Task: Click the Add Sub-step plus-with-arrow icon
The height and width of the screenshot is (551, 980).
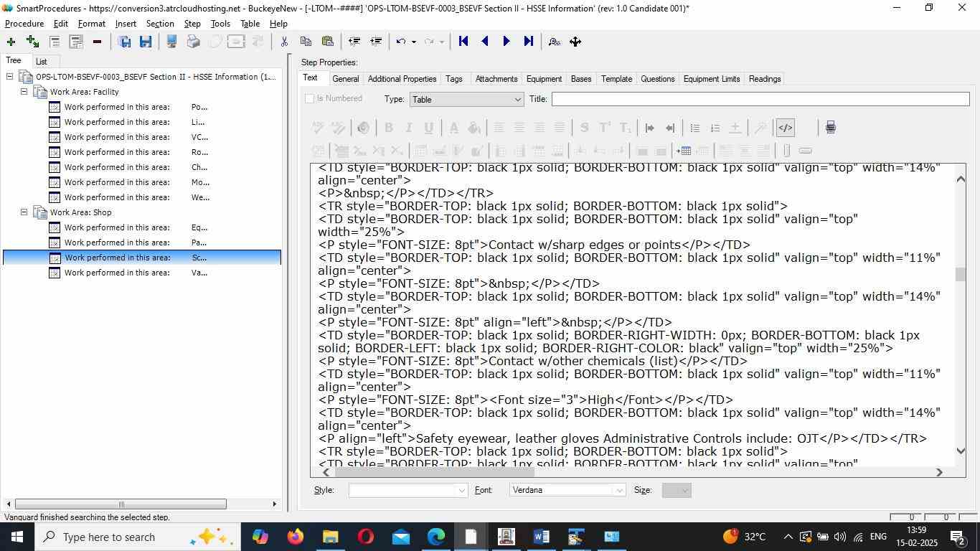Action: (32, 42)
